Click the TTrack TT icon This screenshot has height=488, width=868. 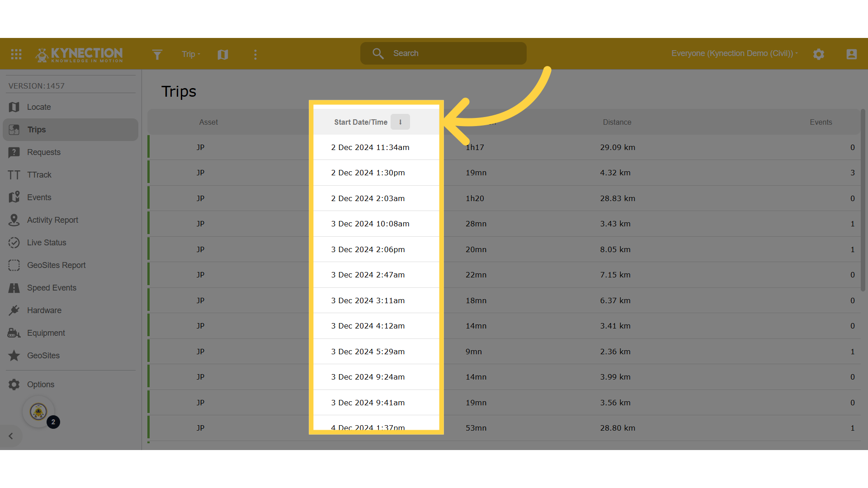[14, 175]
